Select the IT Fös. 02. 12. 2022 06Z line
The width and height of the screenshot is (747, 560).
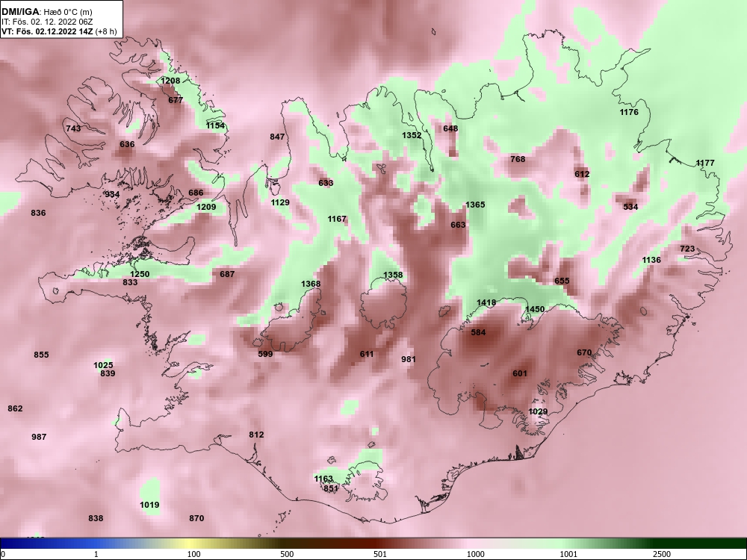point(47,22)
